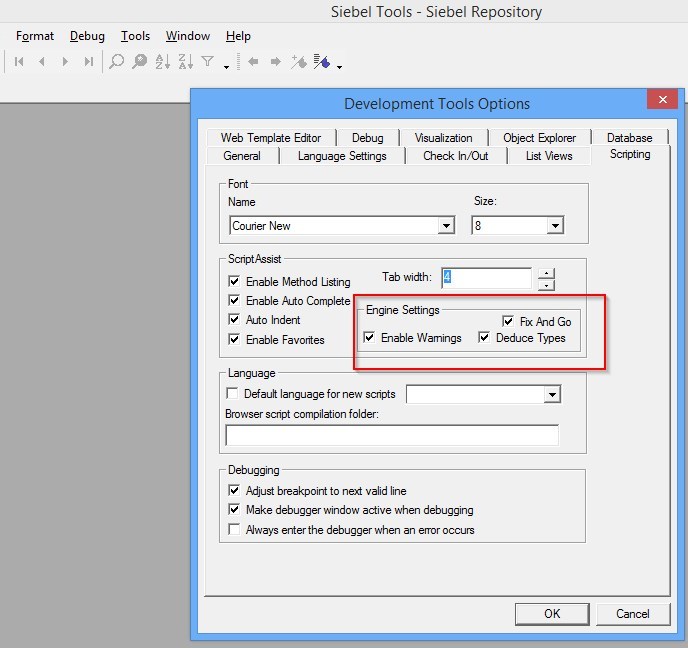
Task: Uncheck Fix And Go option
Action: 508,321
